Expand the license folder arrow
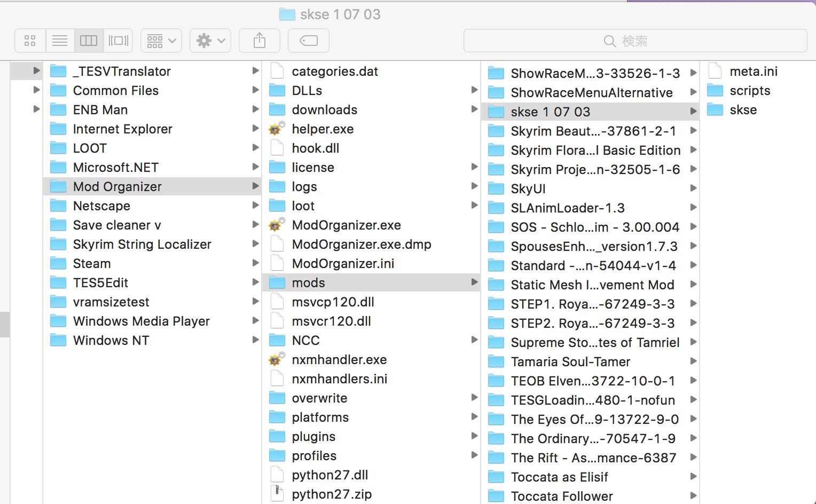The image size is (816, 504). click(x=474, y=167)
